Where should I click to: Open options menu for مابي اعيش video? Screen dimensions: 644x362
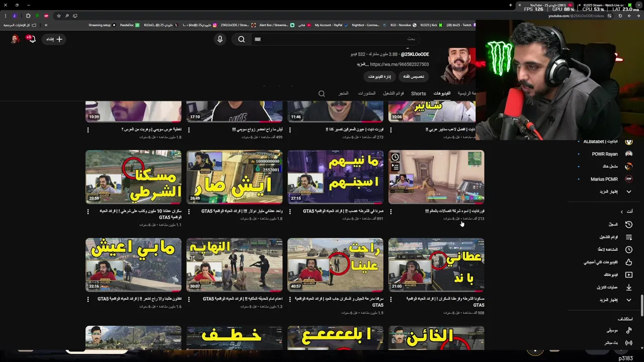pos(88,299)
